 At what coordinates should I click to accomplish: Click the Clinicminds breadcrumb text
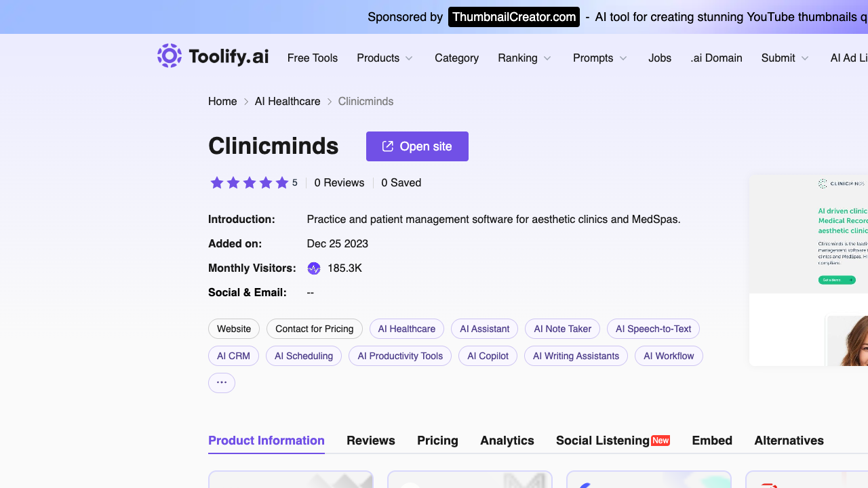pos(366,102)
